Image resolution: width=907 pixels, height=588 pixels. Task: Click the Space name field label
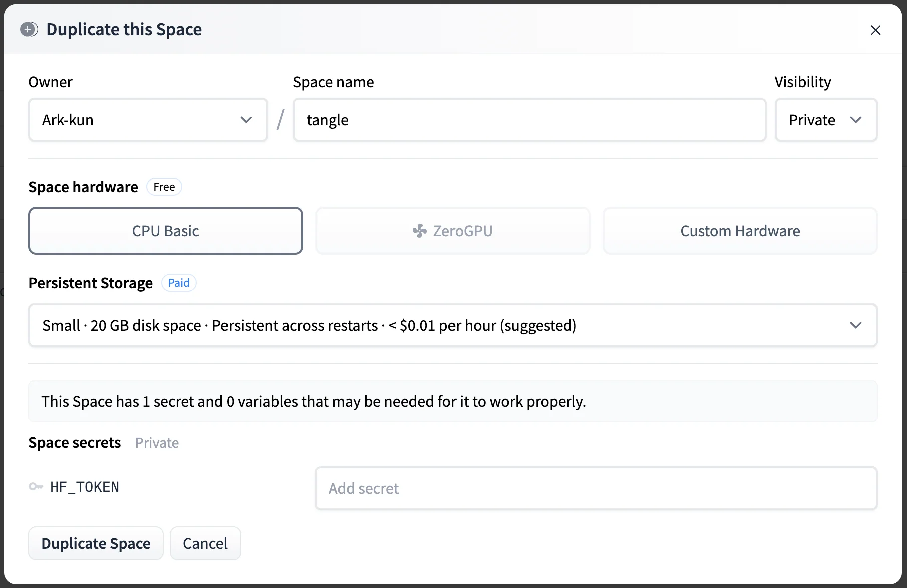(x=333, y=82)
